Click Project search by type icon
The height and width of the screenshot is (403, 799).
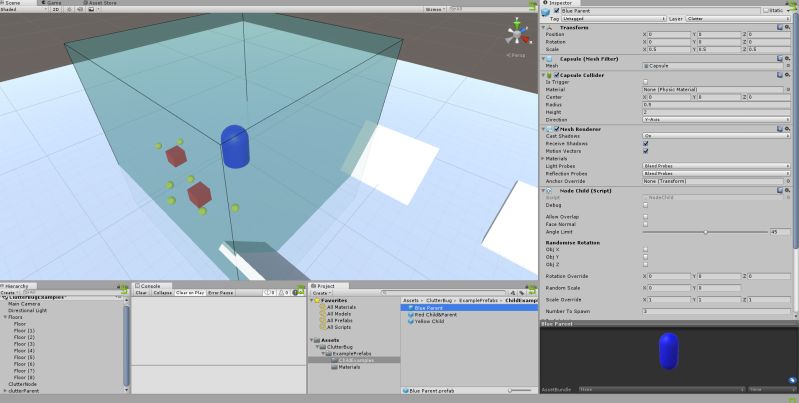pyautogui.click(x=513, y=293)
